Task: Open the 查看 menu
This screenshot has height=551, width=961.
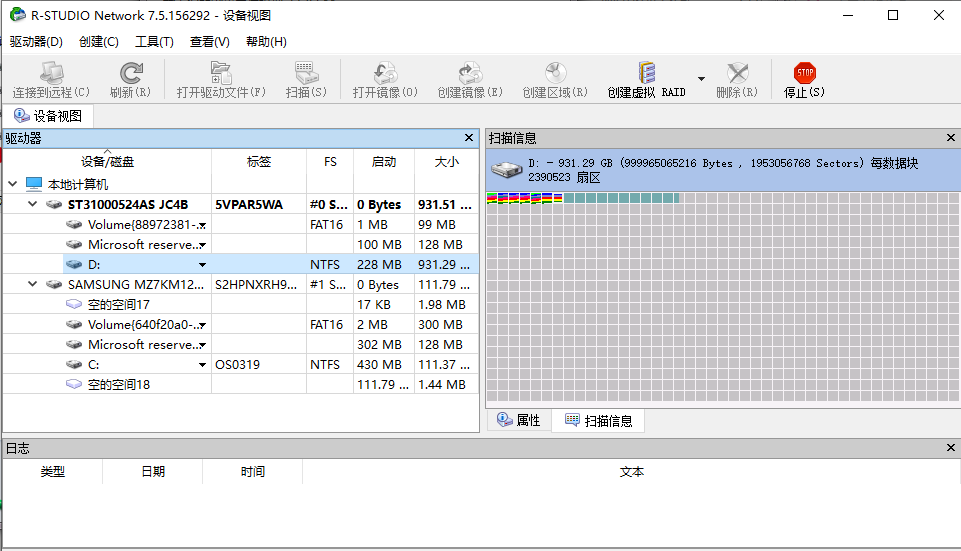Action: tap(210, 42)
